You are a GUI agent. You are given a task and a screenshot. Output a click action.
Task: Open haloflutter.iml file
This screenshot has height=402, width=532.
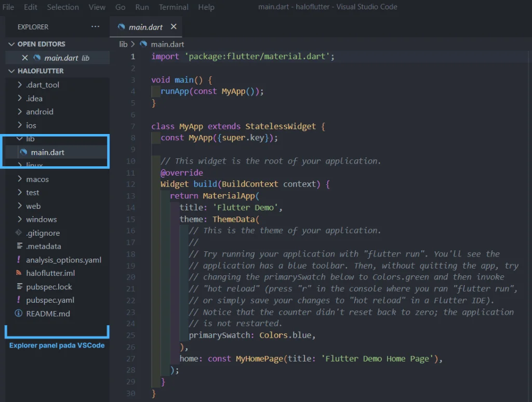[50, 273]
